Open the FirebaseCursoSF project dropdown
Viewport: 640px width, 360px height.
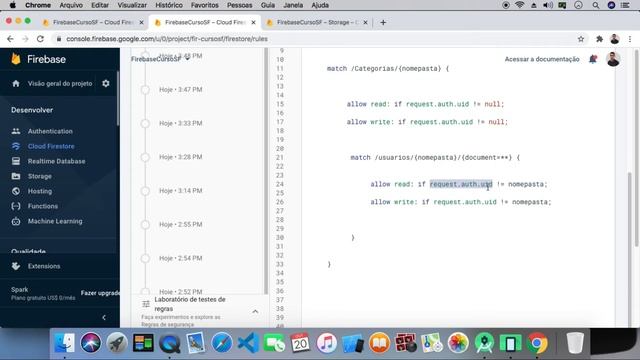(x=160, y=59)
